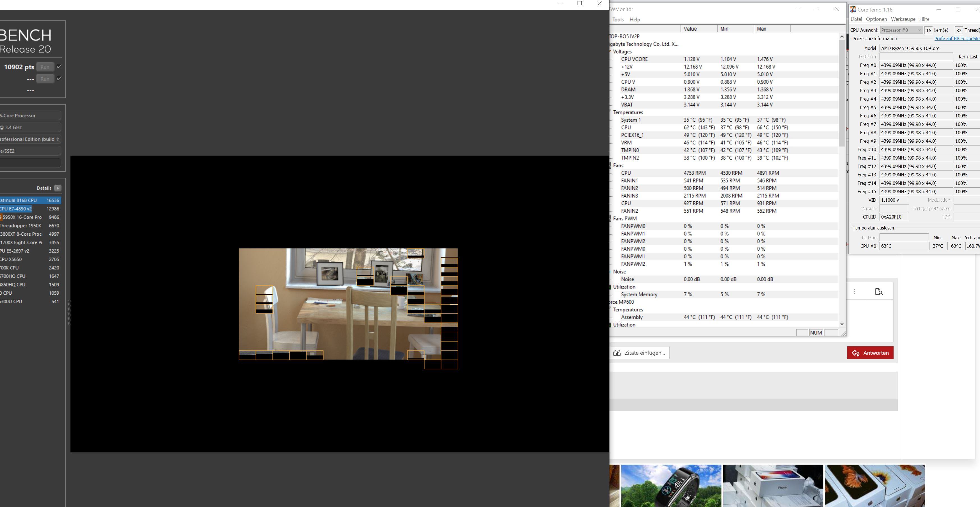
Task: Select the CPU E7-4890 v2 ranking entry
Action: (x=30, y=209)
